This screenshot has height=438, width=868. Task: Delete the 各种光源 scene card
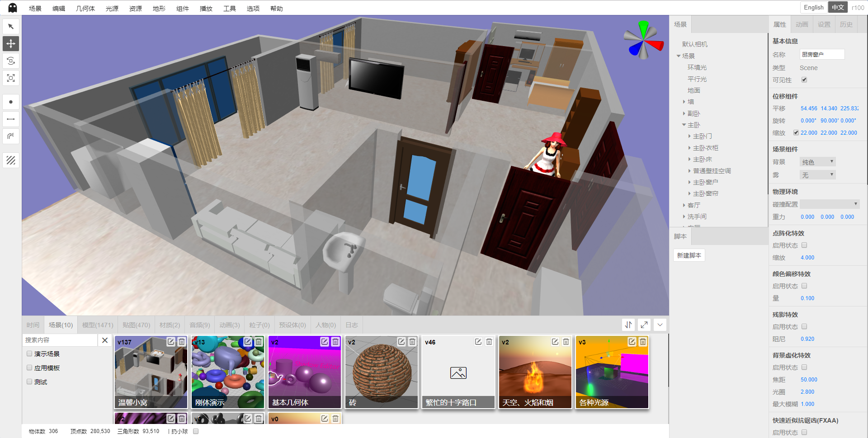[643, 342]
